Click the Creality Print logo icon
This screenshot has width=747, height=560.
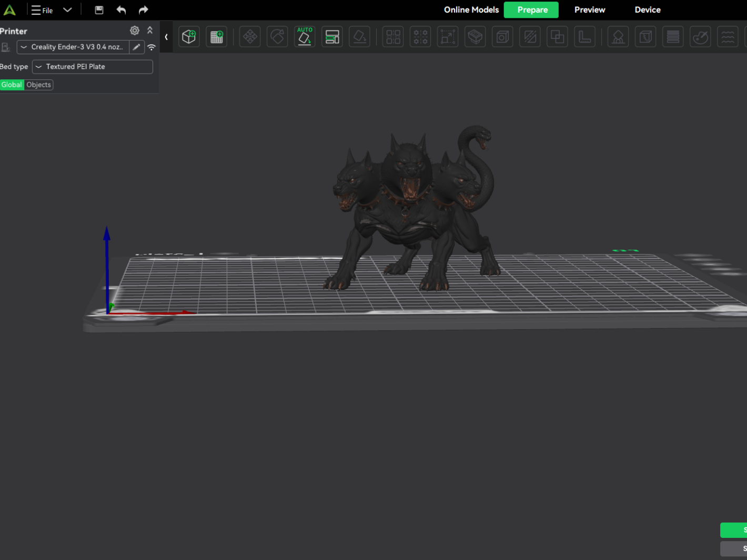click(x=9, y=10)
